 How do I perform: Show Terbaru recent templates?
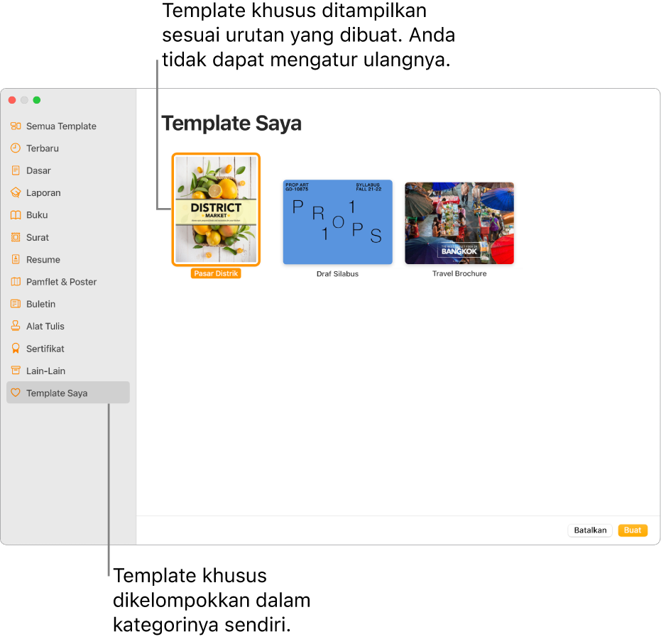(43, 148)
